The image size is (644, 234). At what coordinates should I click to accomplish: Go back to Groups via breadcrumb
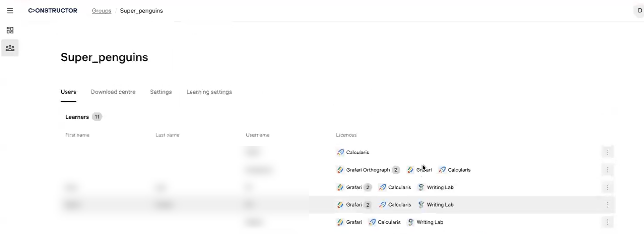[x=101, y=11]
